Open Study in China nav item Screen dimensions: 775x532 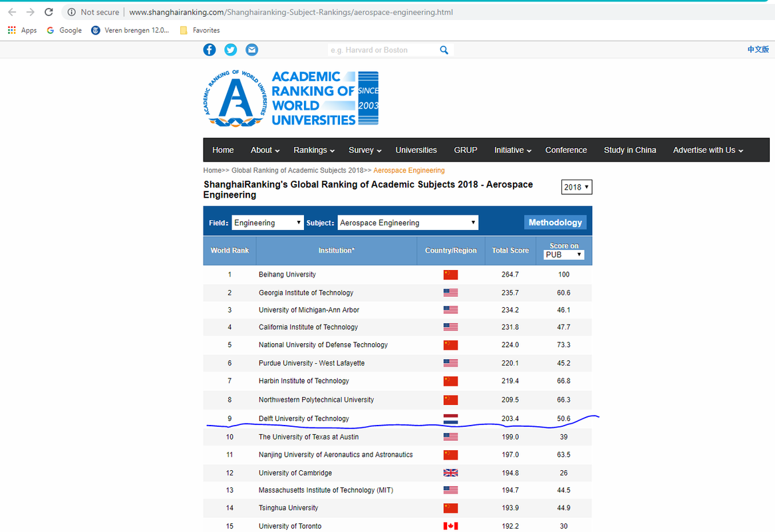(x=630, y=150)
